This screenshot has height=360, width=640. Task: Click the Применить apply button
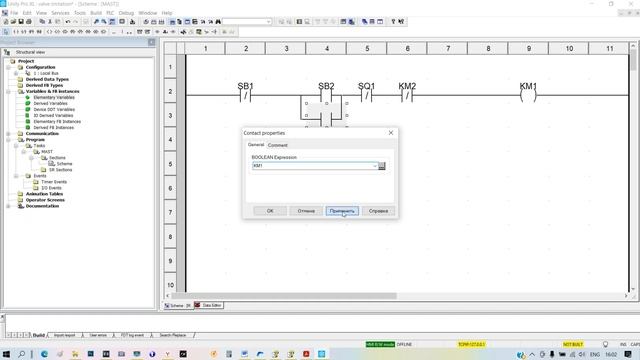coord(342,211)
